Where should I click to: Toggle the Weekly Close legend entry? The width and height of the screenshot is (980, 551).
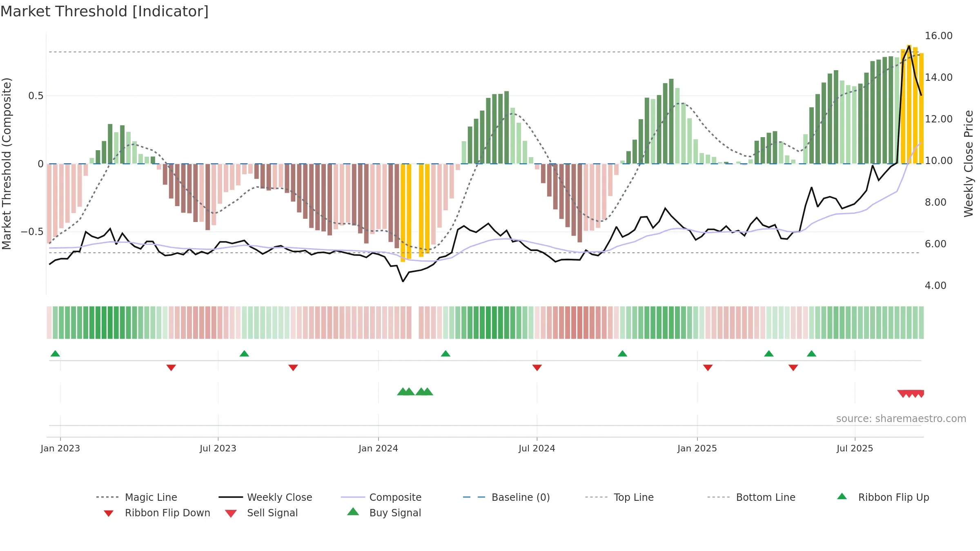[265, 497]
